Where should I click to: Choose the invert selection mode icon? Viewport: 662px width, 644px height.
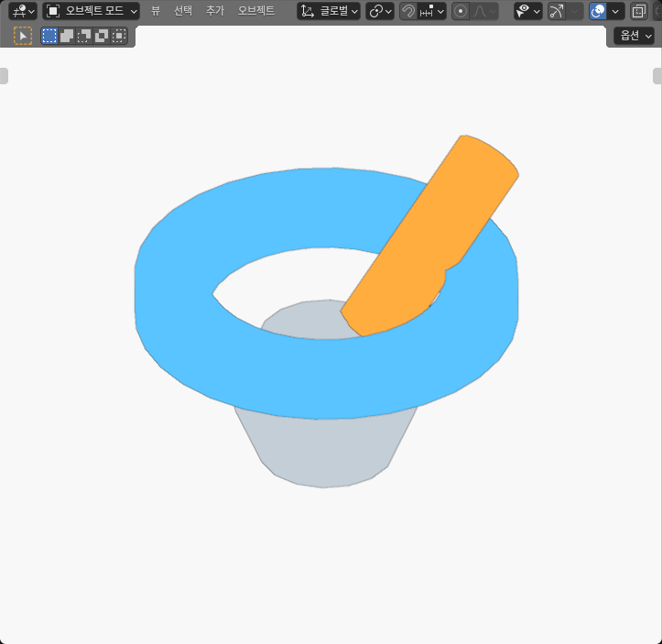click(x=102, y=36)
